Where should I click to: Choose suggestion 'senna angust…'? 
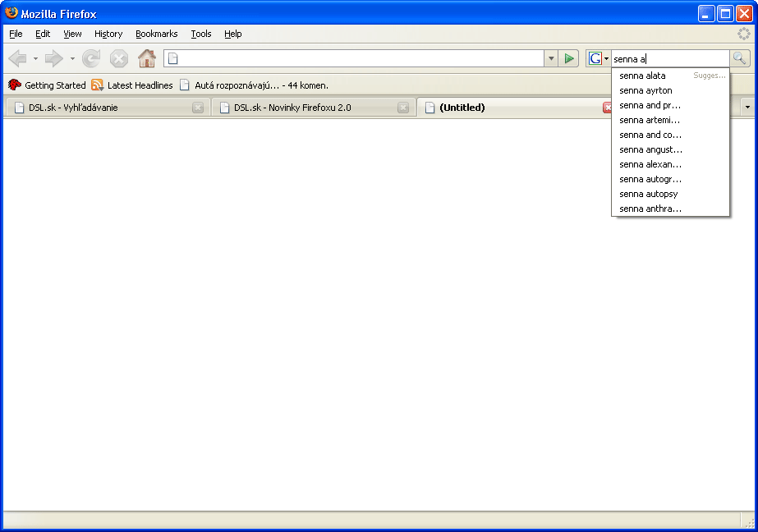click(670, 149)
